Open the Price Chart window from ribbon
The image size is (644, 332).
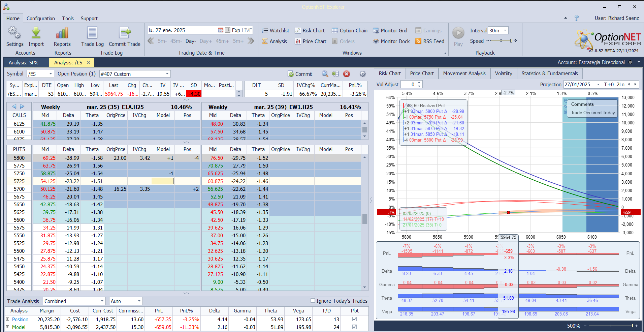(x=311, y=41)
